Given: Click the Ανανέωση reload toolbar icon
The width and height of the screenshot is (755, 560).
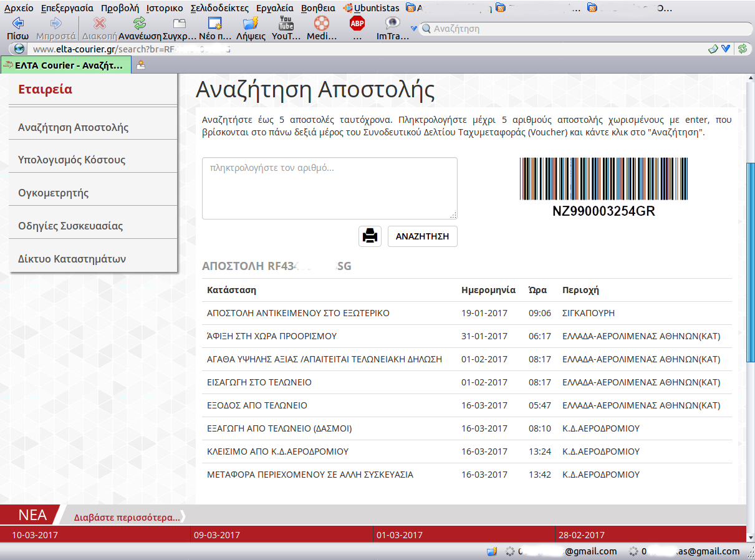Looking at the screenshot, I should tap(140, 24).
